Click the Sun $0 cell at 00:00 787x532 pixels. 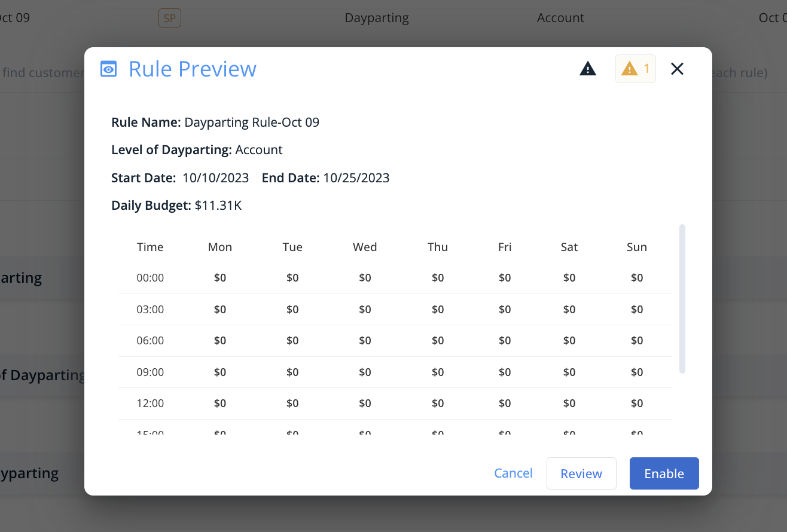tap(637, 278)
